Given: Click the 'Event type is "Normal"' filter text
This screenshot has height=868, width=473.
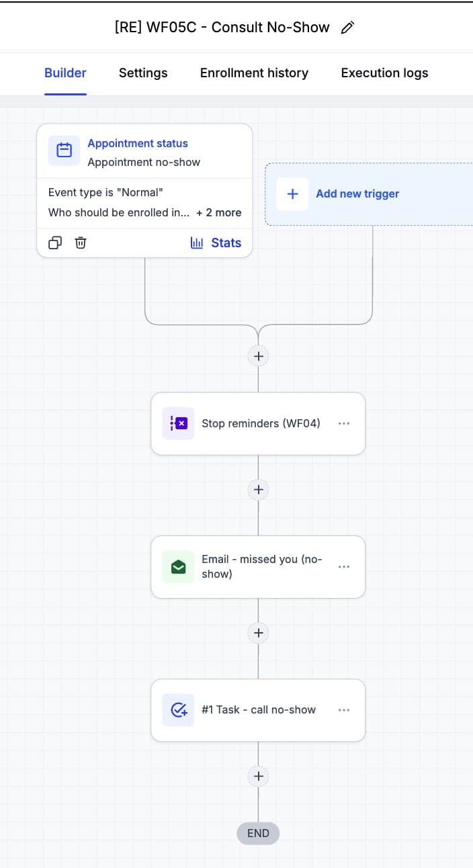Looking at the screenshot, I should pos(106,193).
